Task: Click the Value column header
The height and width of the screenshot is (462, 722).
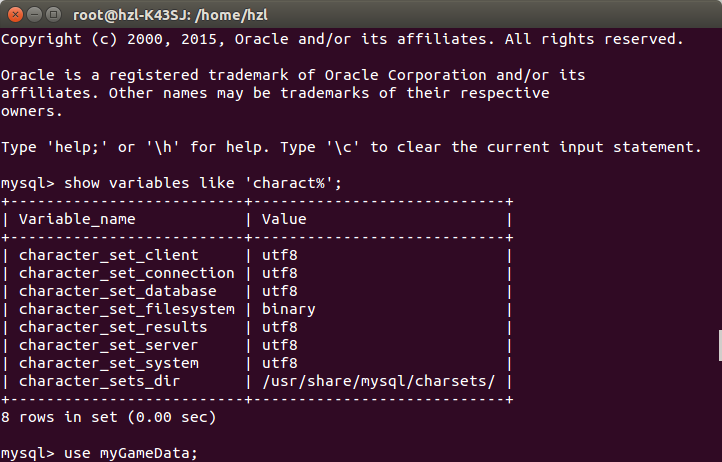Action: pyautogui.click(x=284, y=219)
